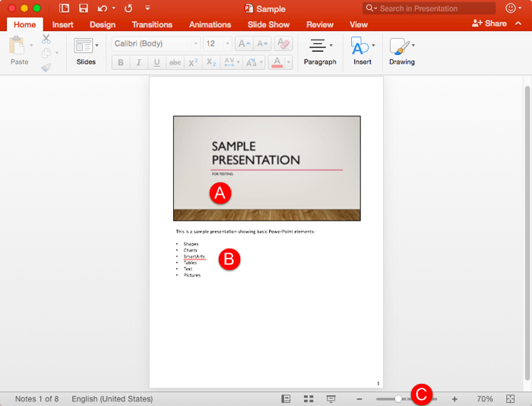532x406 pixels.
Task: Open the undo history dropdown arrow
Action: click(114, 8)
